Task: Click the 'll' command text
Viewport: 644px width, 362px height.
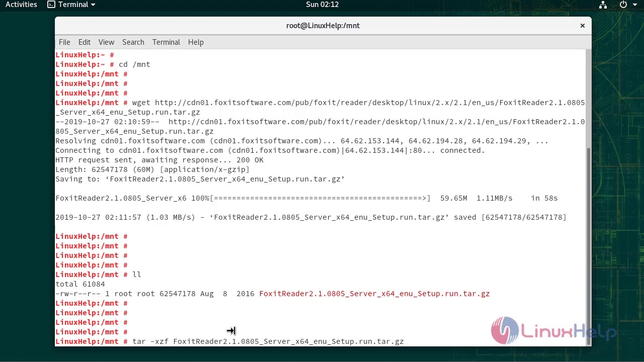Action: (137, 275)
